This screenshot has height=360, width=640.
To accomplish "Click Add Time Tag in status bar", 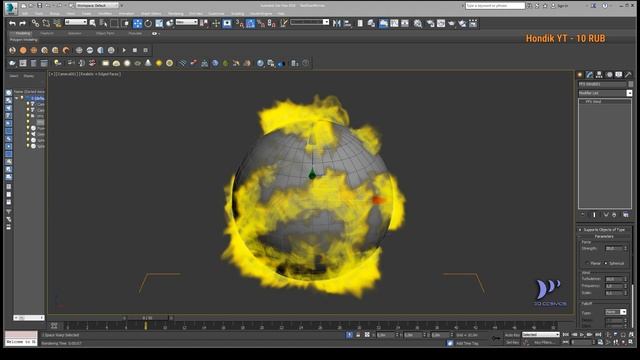I will pos(467,343).
